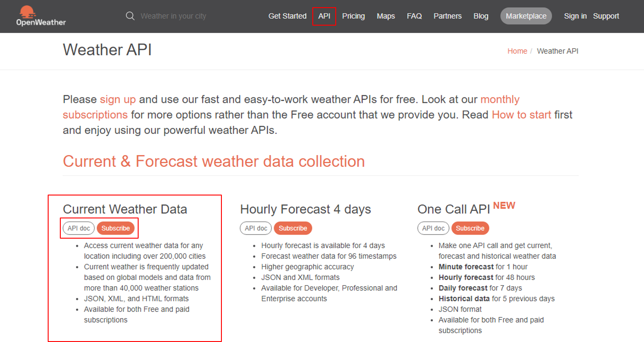Click the Home breadcrumb link
644x342 pixels.
click(517, 51)
